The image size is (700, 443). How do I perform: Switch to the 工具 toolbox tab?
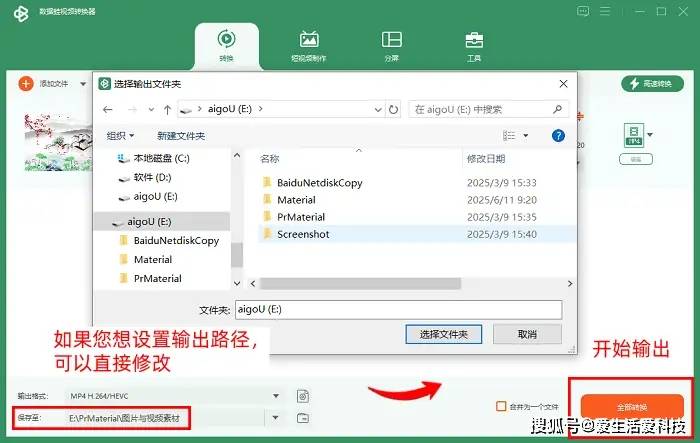coord(474,46)
